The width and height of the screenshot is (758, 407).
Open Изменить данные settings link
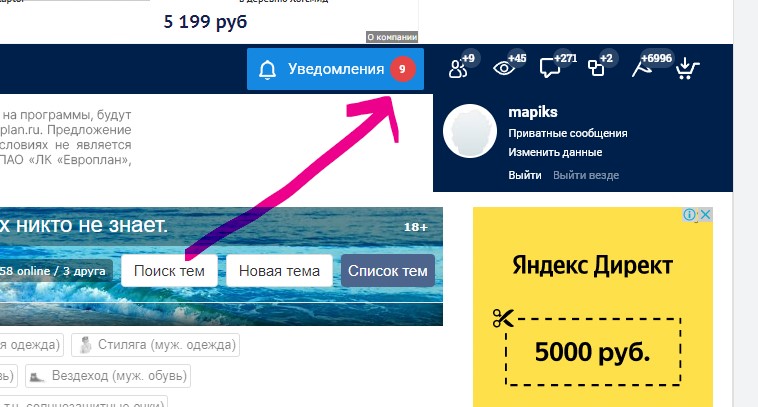(555, 152)
